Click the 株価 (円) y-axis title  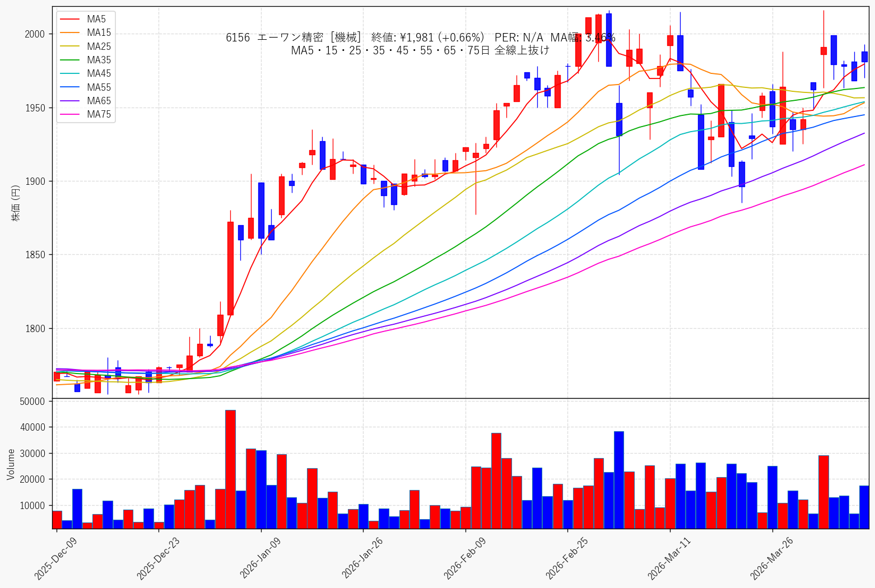tap(16, 203)
